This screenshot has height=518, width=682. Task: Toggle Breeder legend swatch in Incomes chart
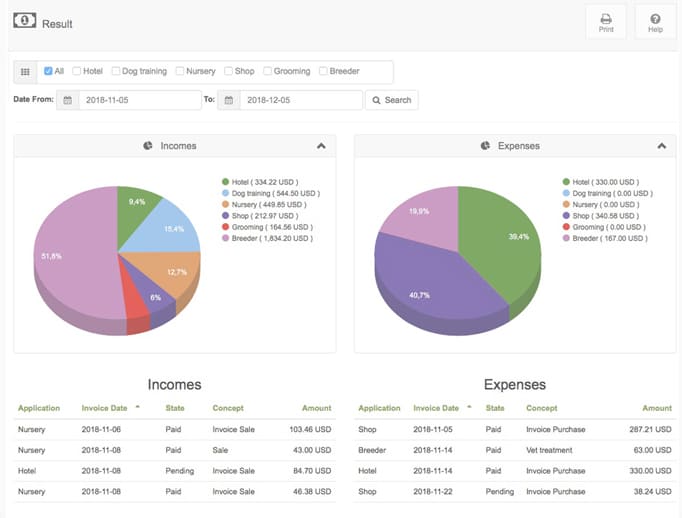coord(225,238)
